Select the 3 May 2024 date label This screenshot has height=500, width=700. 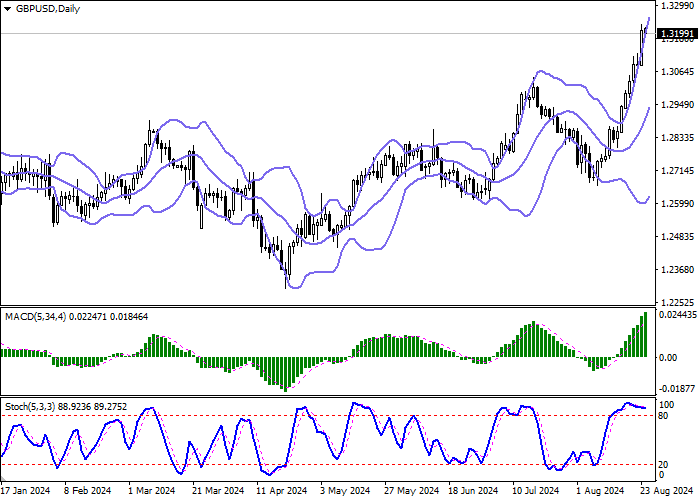(x=346, y=491)
